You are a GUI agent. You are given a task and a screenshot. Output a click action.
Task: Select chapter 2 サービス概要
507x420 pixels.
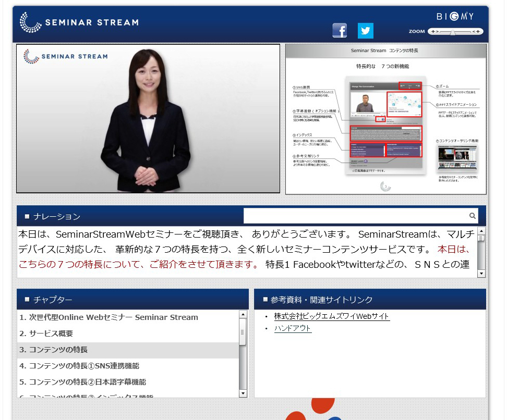pyautogui.click(x=128, y=333)
